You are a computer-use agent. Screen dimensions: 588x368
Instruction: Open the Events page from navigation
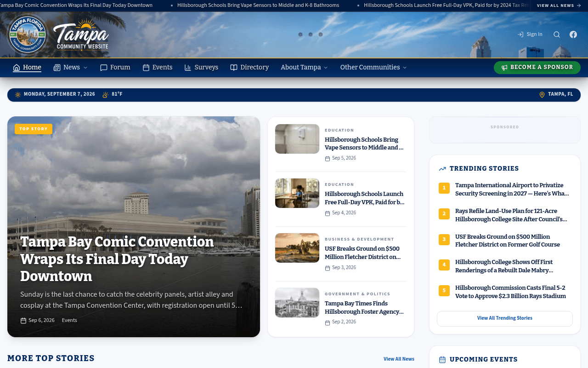(158, 68)
